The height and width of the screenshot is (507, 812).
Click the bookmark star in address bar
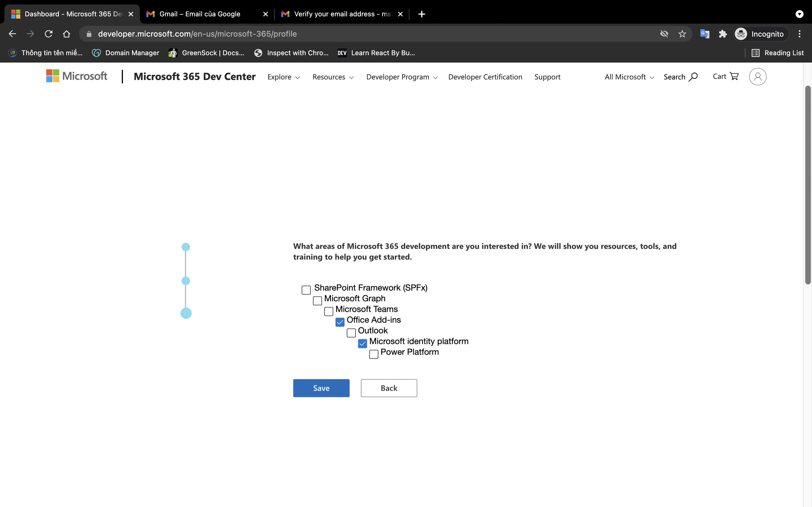(683, 34)
